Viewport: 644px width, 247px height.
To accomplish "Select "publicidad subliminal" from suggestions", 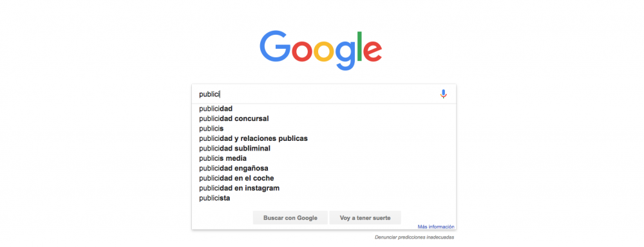I will coord(324,149).
